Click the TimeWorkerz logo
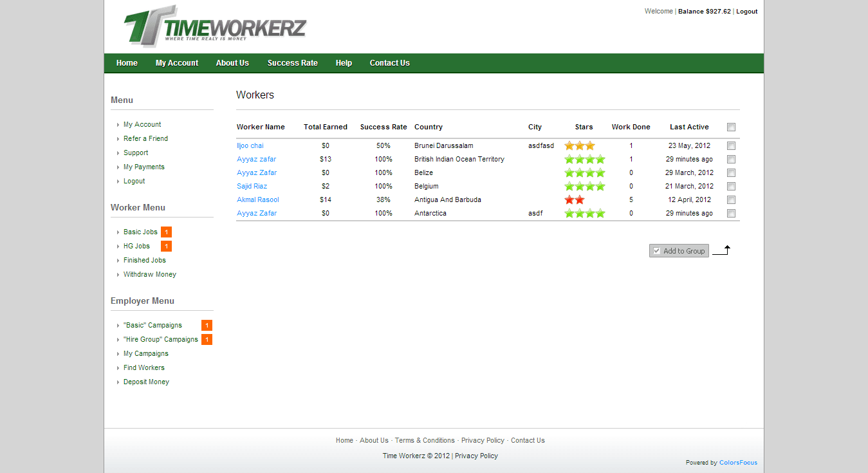 tap(215, 26)
